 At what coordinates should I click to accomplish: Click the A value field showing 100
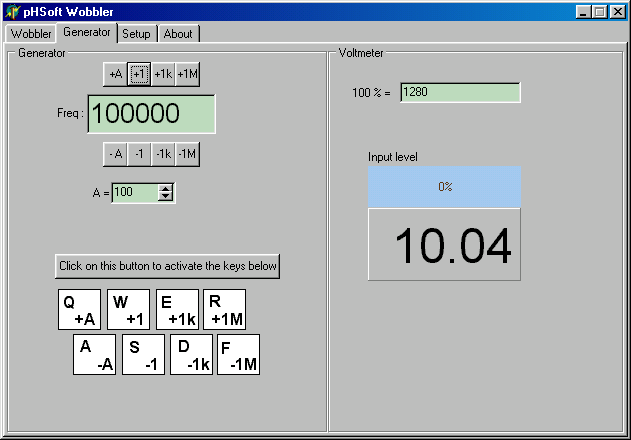click(135, 192)
